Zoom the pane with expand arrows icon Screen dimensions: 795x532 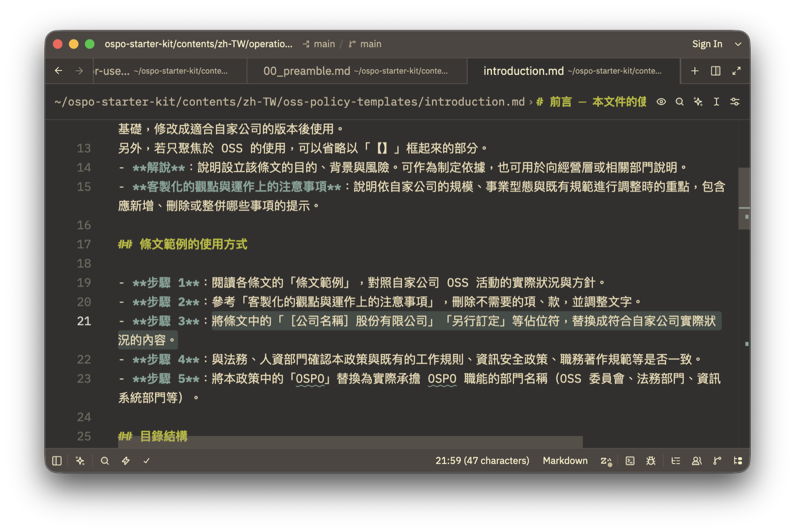[736, 71]
